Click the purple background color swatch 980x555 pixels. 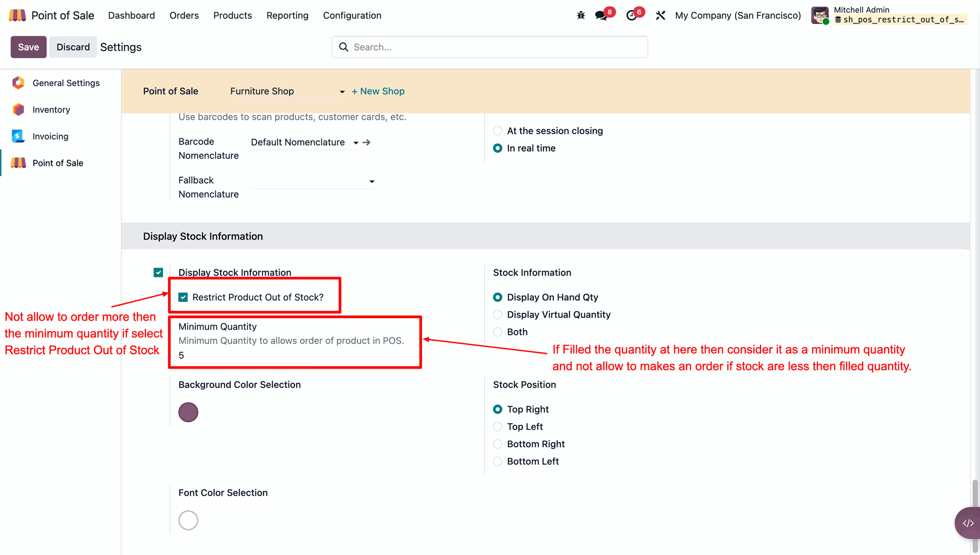point(188,412)
